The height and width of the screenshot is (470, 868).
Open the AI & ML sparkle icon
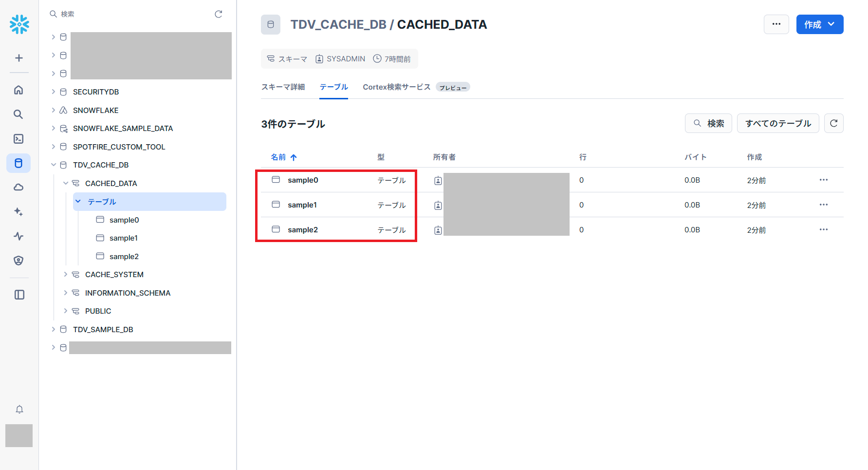(x=18, y=212)
